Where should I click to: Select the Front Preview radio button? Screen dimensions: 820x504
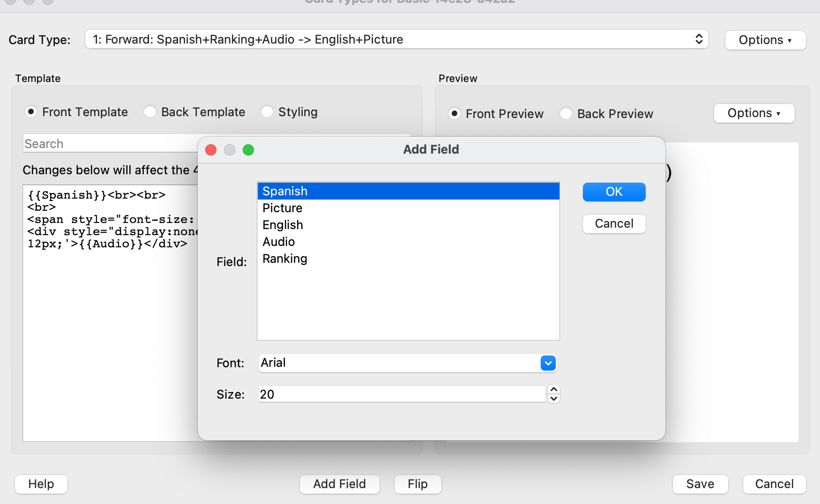pyautogui.click(x=455, y=114)
